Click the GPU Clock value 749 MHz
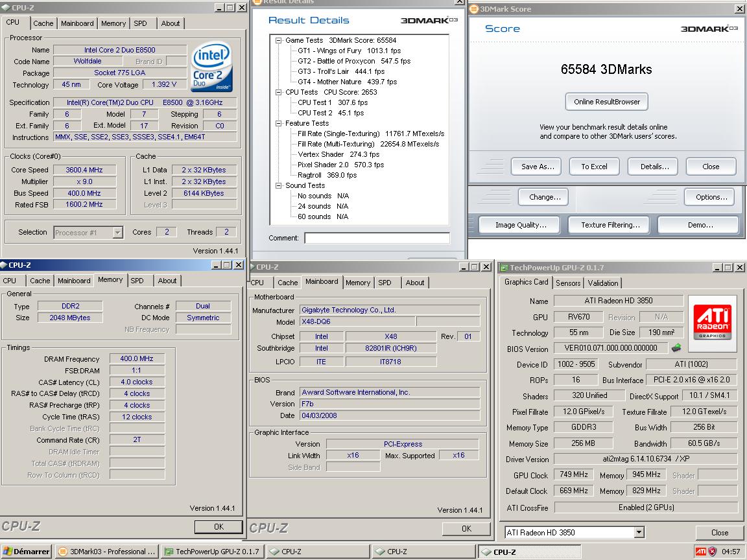The height and width of the screenshot is (560, 747). pyautogui.click(x=574, y=474)
